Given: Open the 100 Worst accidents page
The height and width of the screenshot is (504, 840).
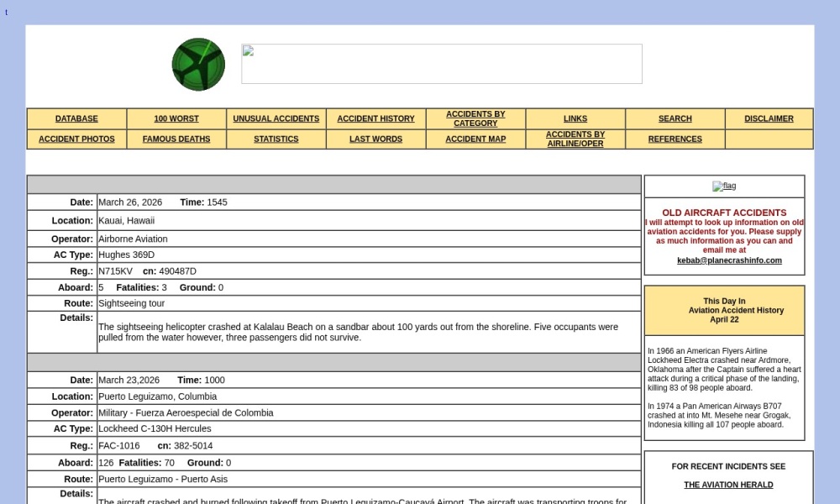Looking at the screenshot, I should pos(176,119).
